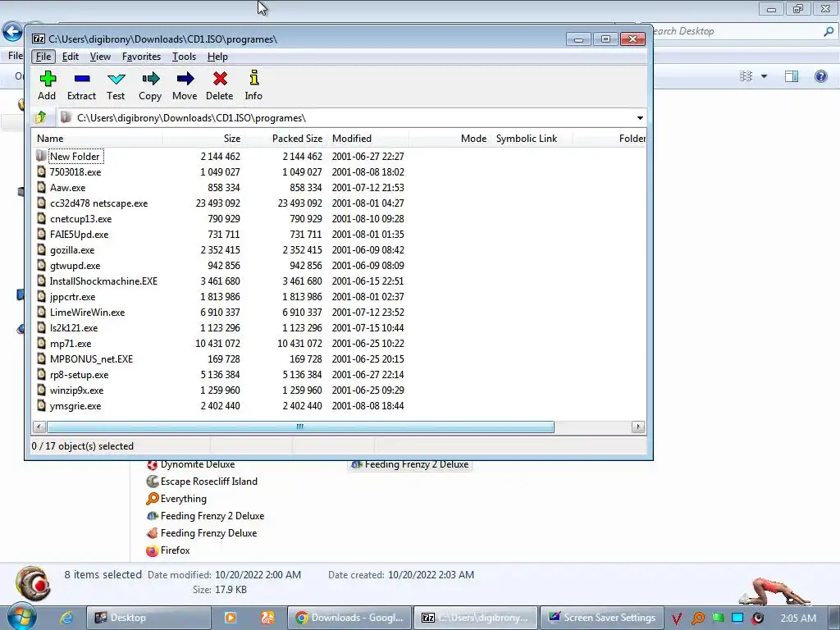Launch Internet Explorer from the taskbar
Image resolution: width=840 pixels, height=630 pixels.
(x=66, y=618)
